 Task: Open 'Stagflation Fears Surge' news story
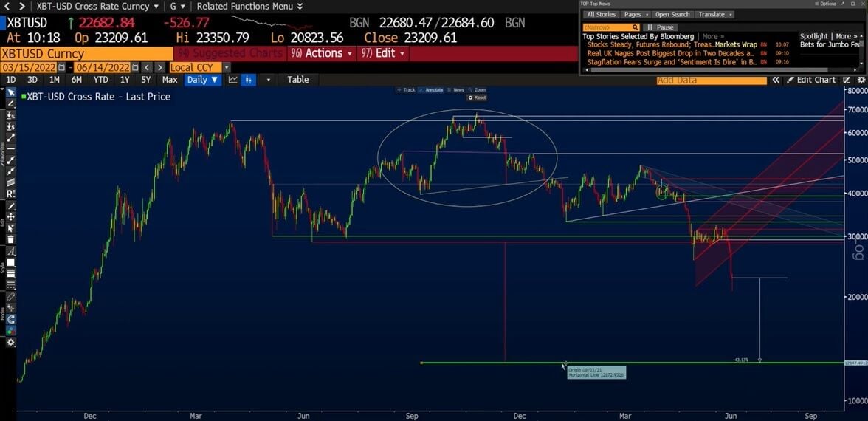[672, 62]
